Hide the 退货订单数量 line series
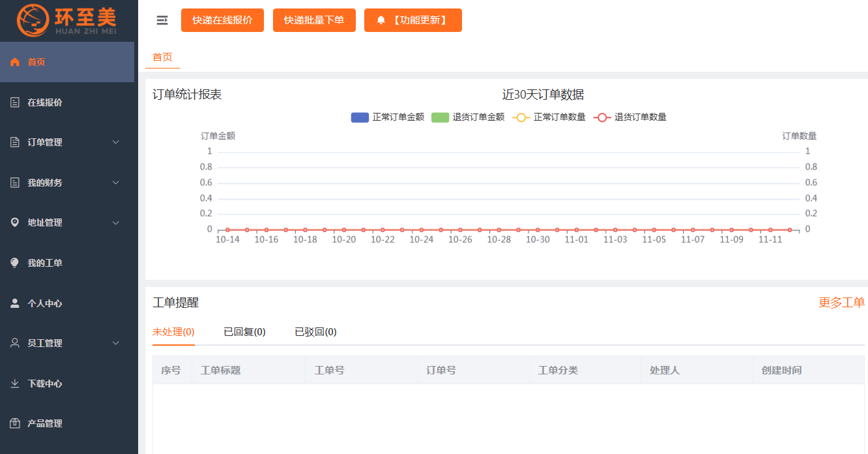Image resolution: width=868 pixels, height=454 pixels. tap(630, 117)
